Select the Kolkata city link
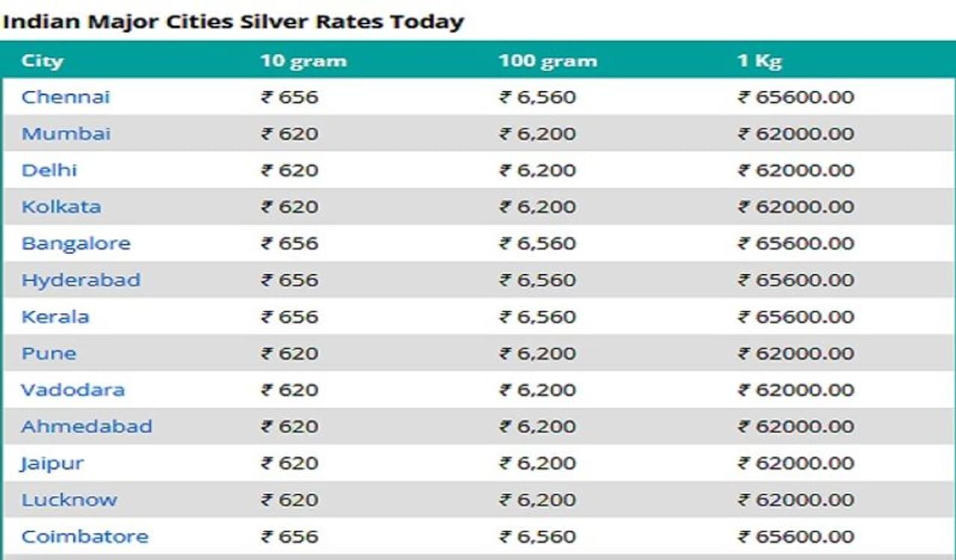Image resolution: width=956 pixels, height=560 pixels. point(61,207)
